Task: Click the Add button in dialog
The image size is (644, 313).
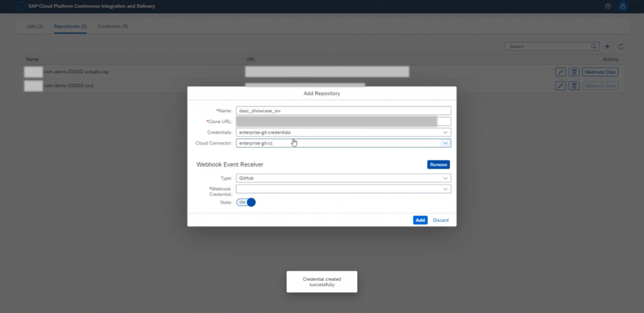Action: point(420,220)
